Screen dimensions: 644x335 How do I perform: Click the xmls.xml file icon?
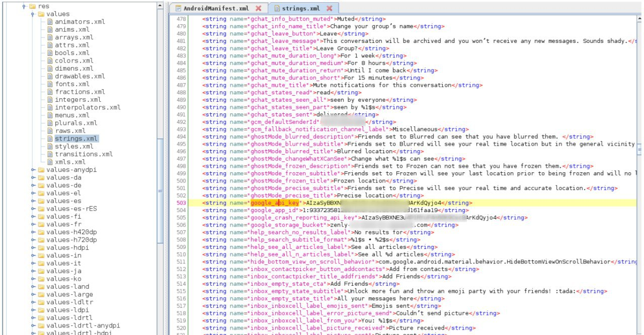pyautogui.click(x=50, y=162)
